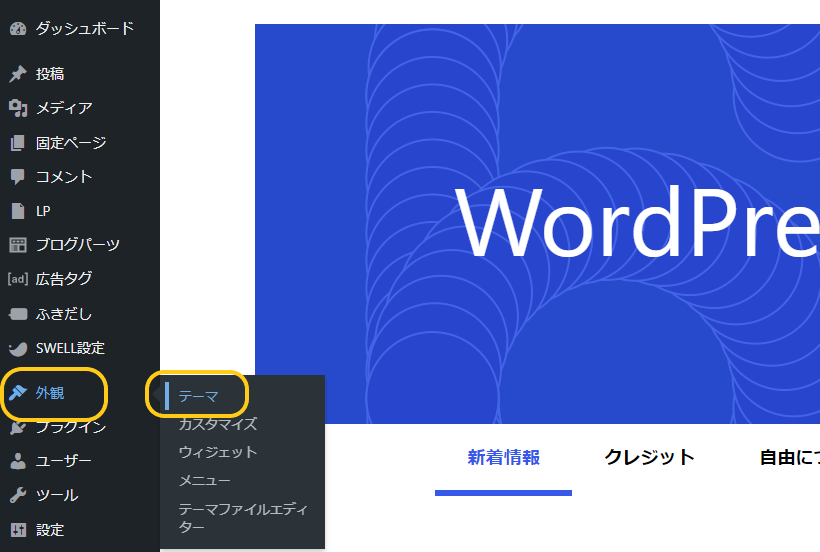This screenshot has width=820, height=552.
Task: Click the [ad] icon beside 広告タグ
Action: pos(18,279)
